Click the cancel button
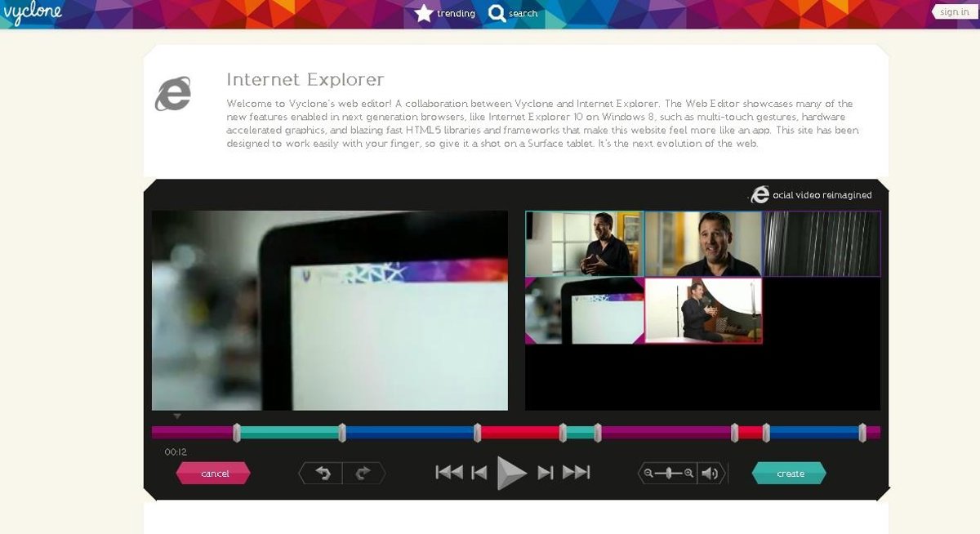The height and width of the screenshot is (534, 980). tap(214, 474)
